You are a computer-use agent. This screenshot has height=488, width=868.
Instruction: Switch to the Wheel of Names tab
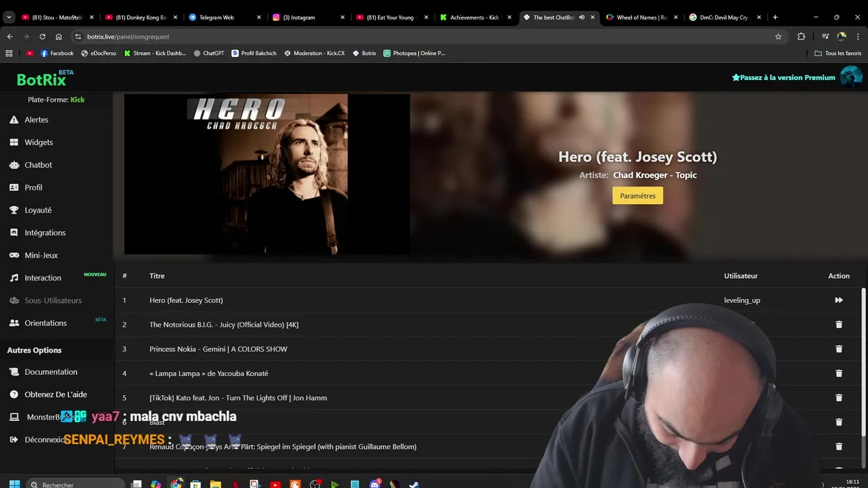(x=642, y=18)
